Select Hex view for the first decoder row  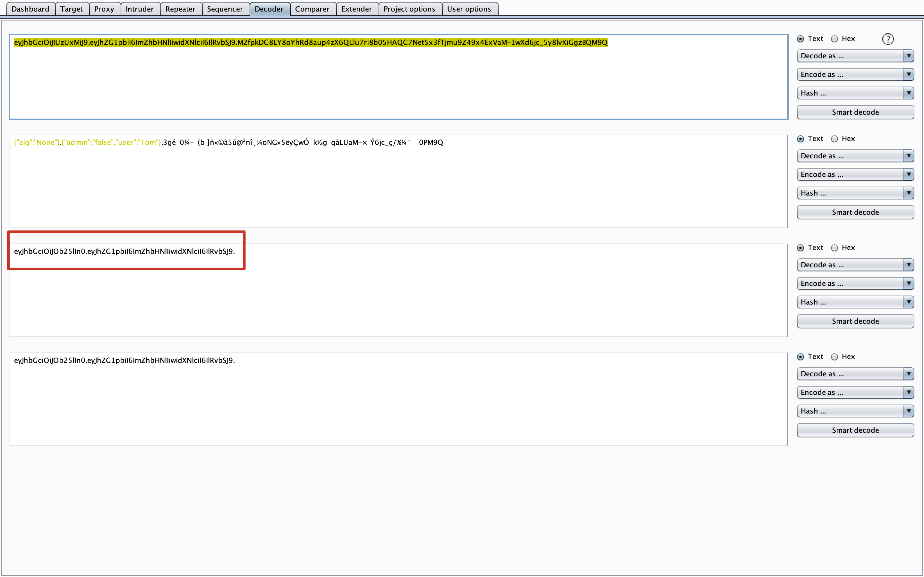(835, 39)
